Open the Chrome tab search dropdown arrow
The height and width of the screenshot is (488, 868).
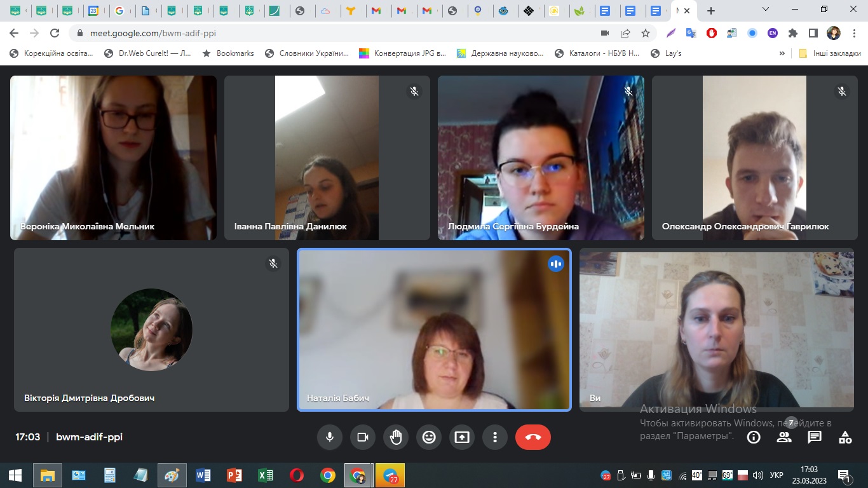[766, 10]
